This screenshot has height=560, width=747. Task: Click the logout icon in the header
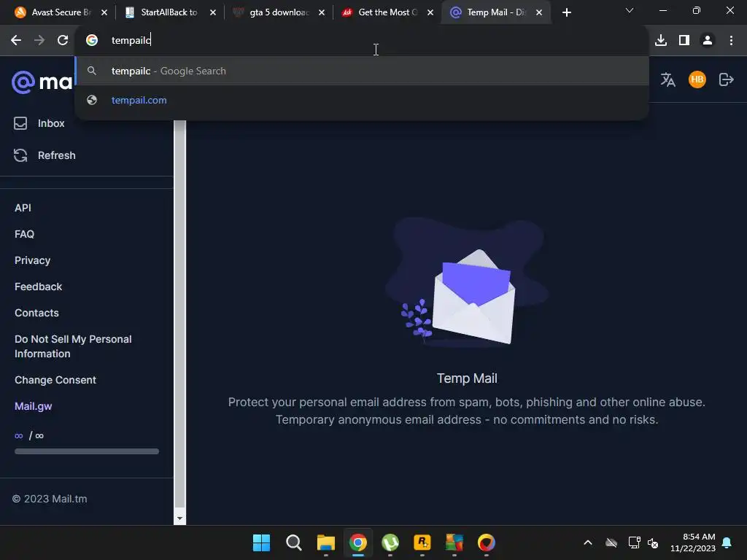click(726, 79)
